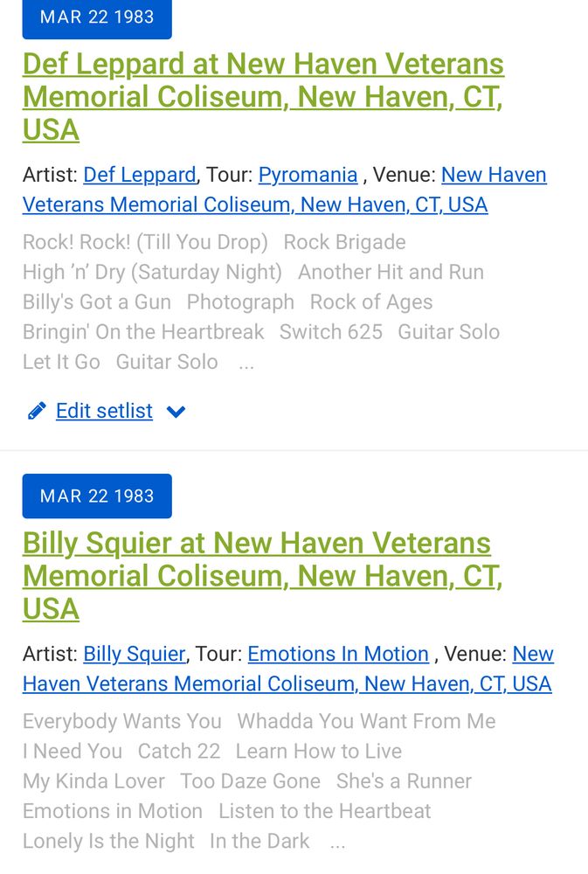This screenshot has height=874, width=588.
Task: Click the Billy Squier artist link
Action: (134, 654)
